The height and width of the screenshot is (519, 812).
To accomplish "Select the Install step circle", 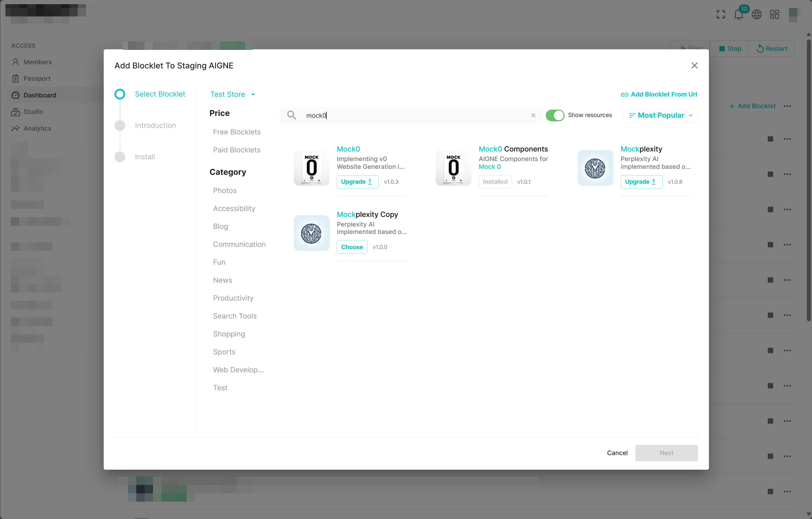I will tap(120, 157).
